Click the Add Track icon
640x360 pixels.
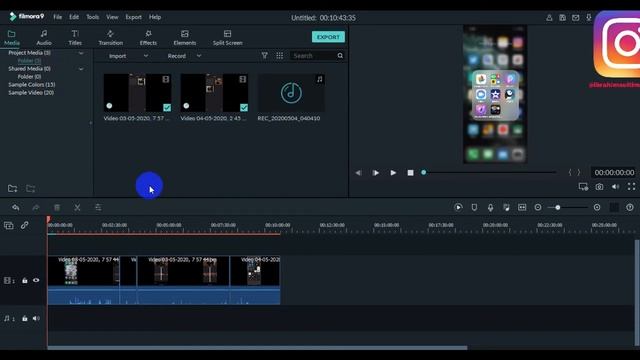point(9,225)
